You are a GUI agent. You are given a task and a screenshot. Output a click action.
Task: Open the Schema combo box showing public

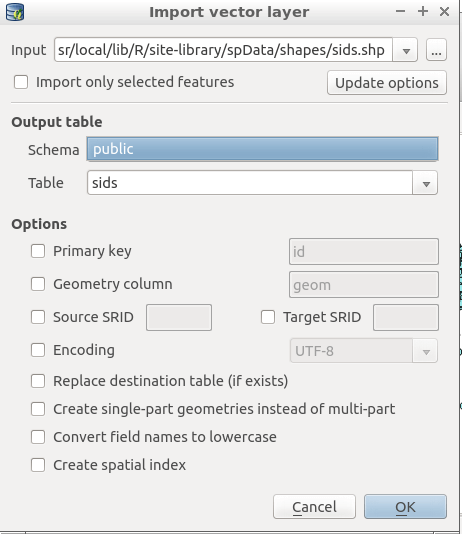262,149
